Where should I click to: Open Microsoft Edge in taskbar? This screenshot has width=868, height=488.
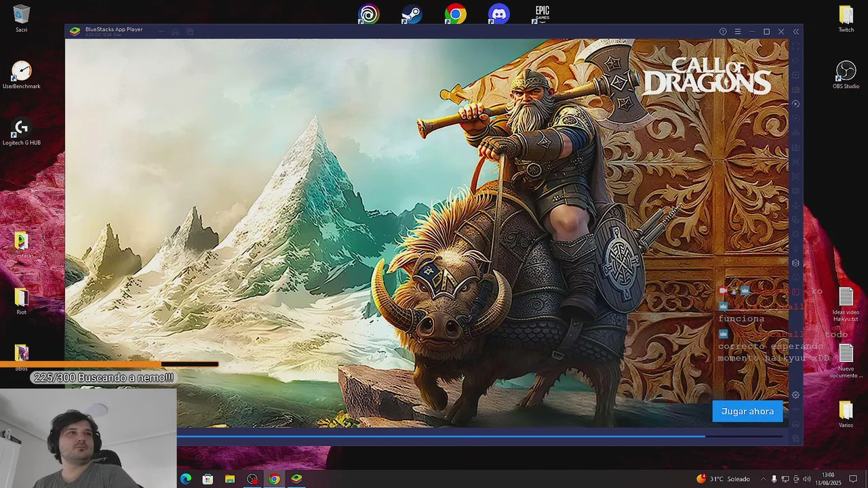click(185, 479)
